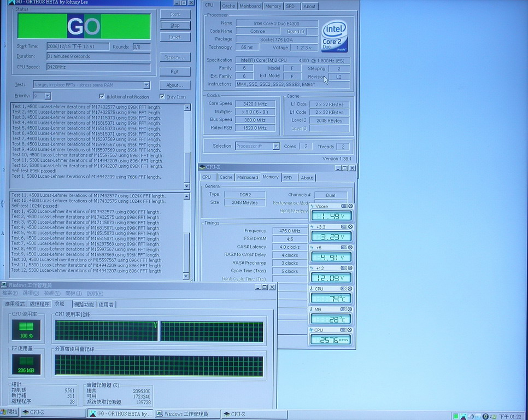
Task: Click the tray clock showing 下午 01:22
Action: coord(511,416)
